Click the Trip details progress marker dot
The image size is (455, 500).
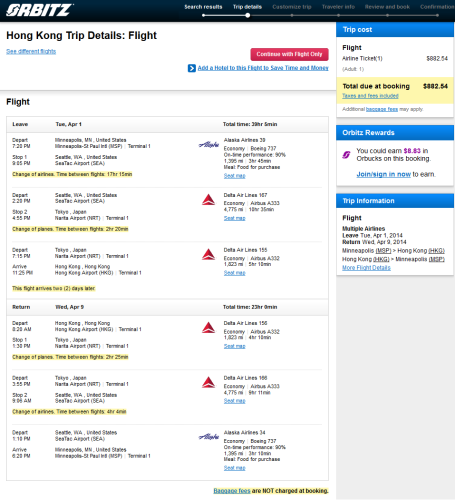click(x=248, y=15)
